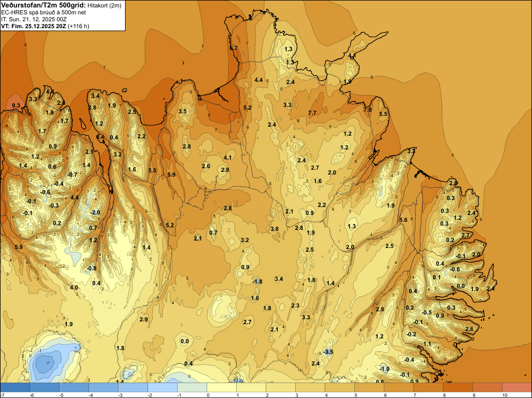Click the '-4' label on the color scale

click(91, 395)
